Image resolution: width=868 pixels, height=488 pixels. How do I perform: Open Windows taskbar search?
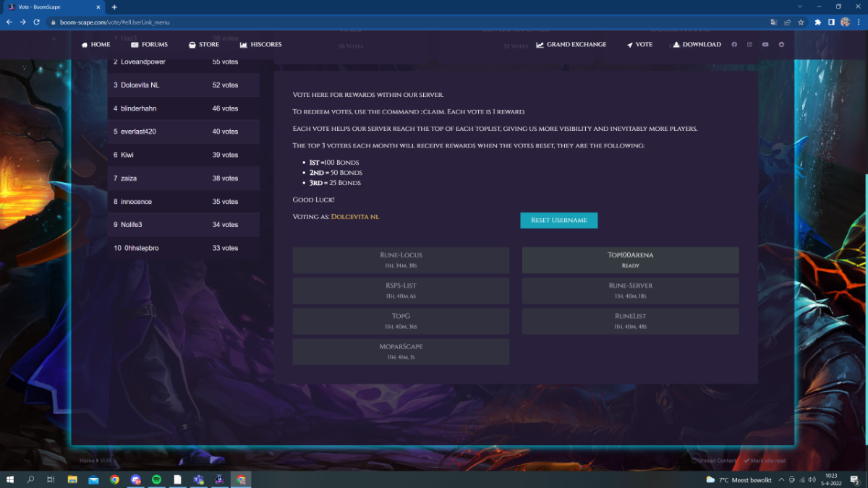click(x=30, y=479)
